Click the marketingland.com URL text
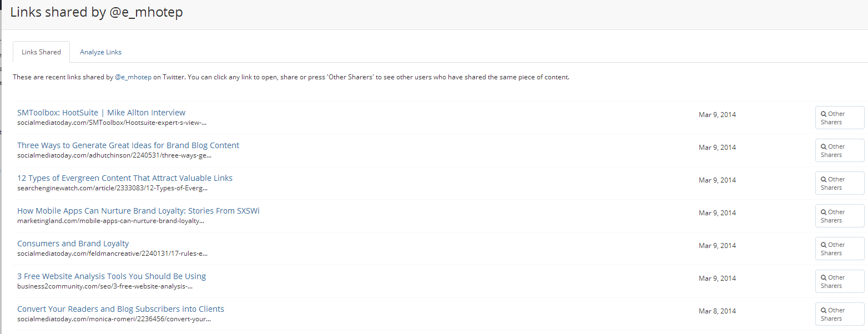 click(x=110, y=221)
